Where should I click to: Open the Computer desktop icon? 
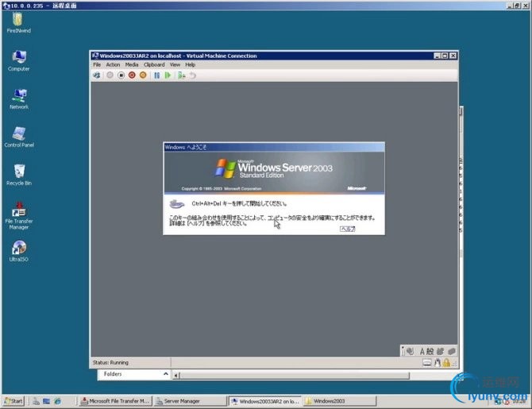click(19, 61)
